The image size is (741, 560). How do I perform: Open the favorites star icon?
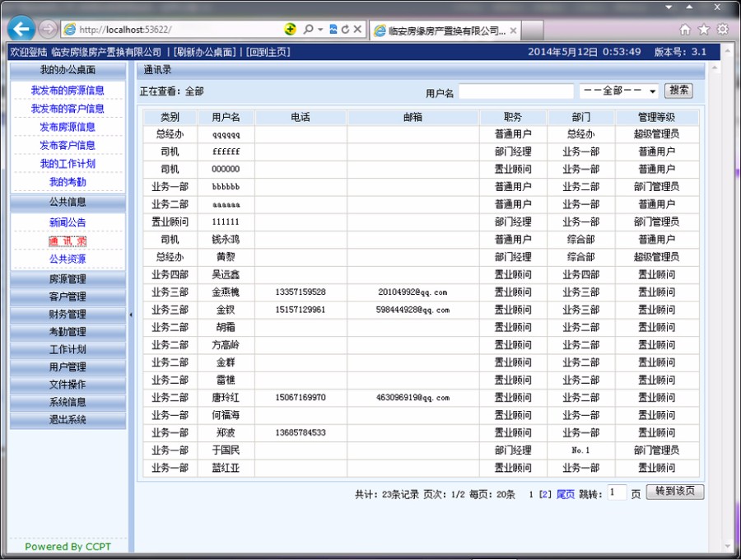(x=703, y=30)
